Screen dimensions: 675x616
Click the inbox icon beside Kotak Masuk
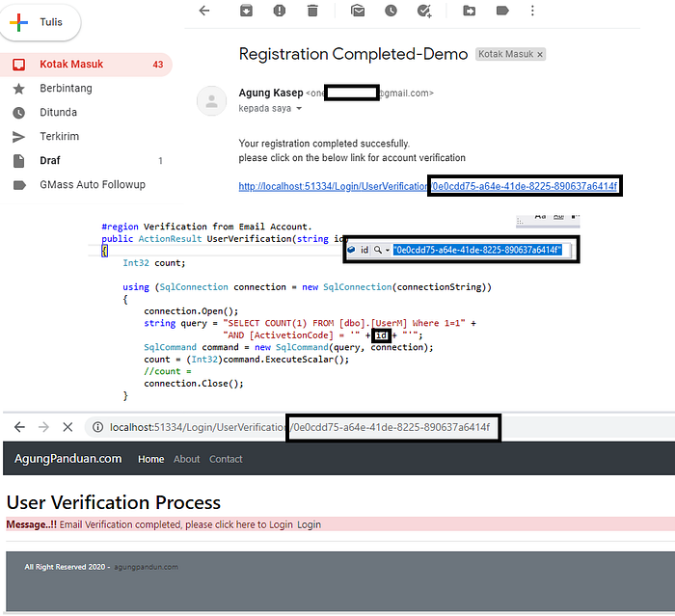click(19, 65)
